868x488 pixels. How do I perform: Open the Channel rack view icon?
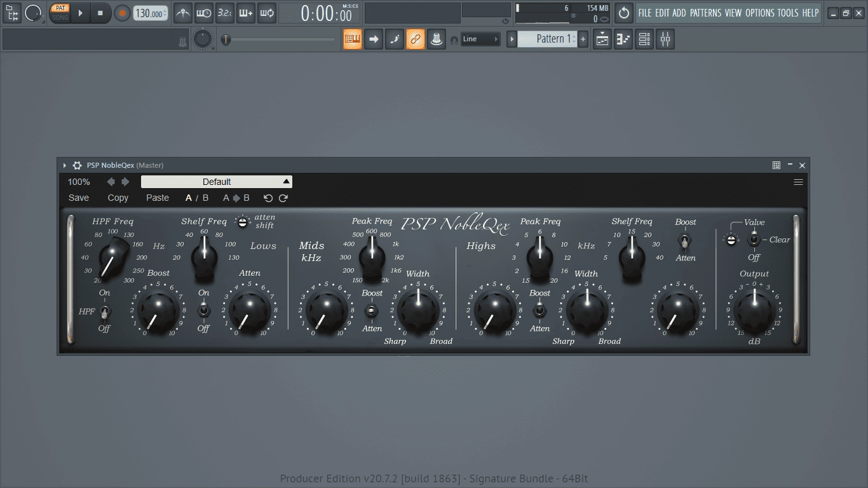tap(644, 39)
